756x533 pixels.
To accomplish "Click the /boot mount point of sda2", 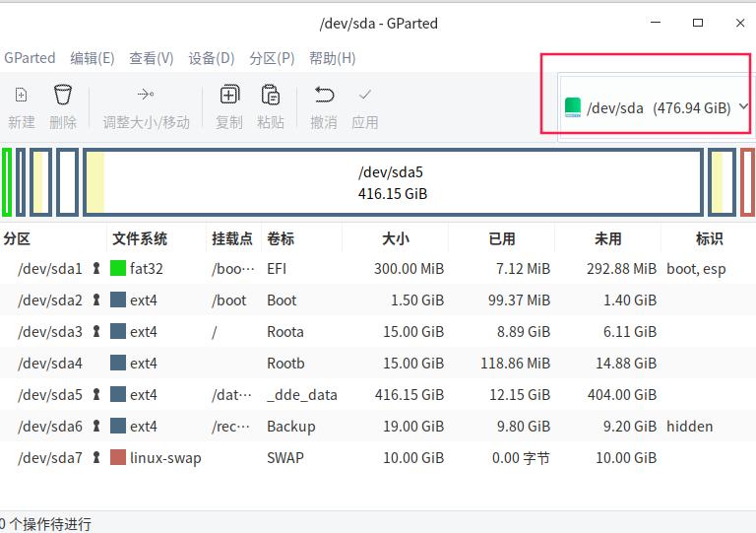I will (x=229, y=300).
